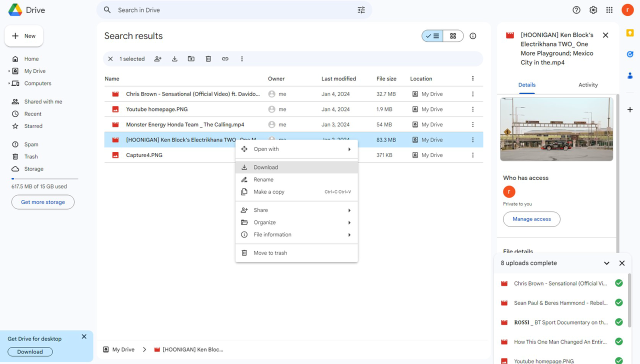Switch to the Activity tab
Viewport: 640px width, 364px height.
click(587, 84)
